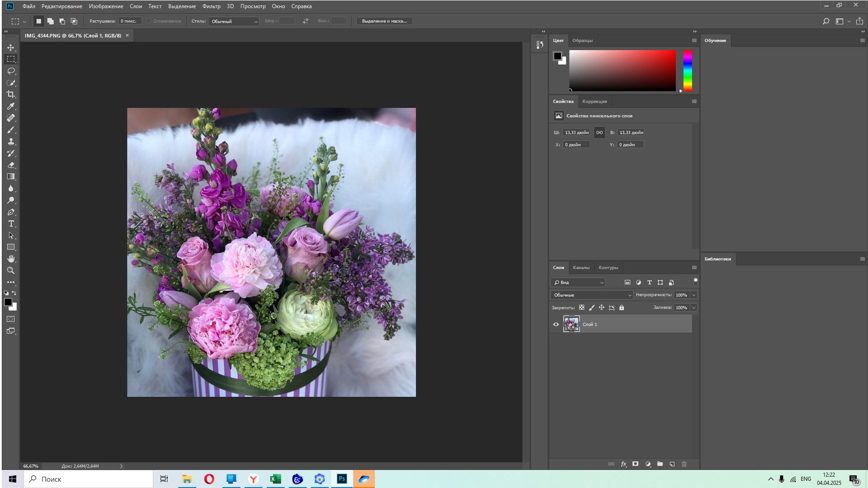
Task: Select the Lasso tool
Action: pyautogui.click(x=11, y=71)
